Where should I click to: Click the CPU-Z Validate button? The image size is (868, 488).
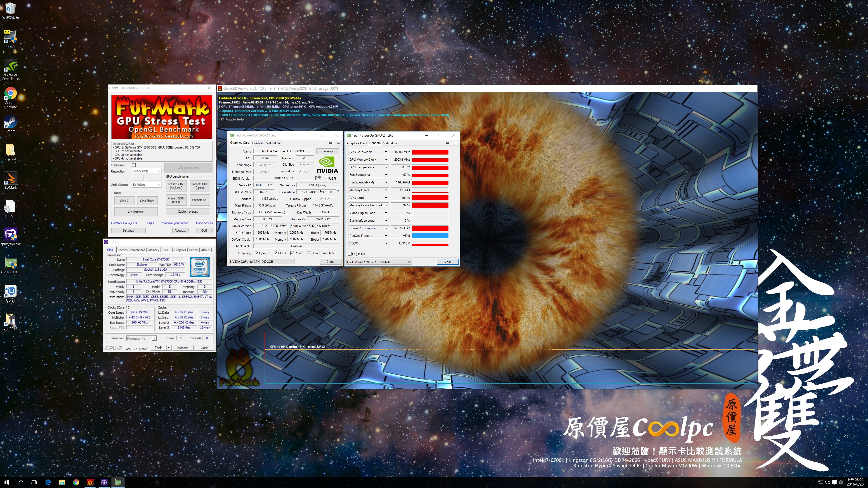(x=183, y=347)
